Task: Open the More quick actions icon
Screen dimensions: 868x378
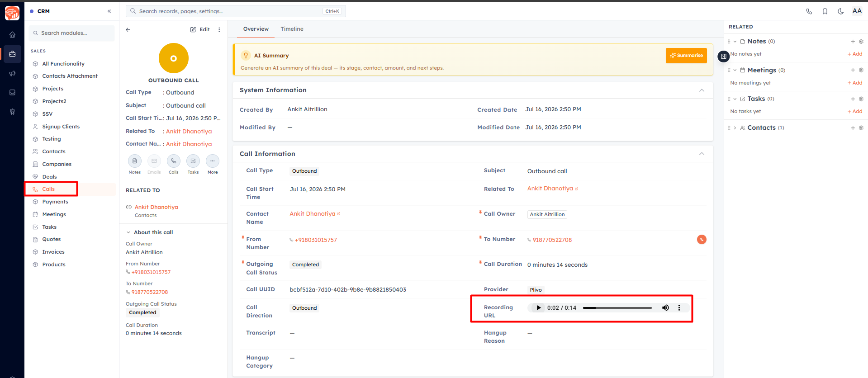Action: point(213,161)
